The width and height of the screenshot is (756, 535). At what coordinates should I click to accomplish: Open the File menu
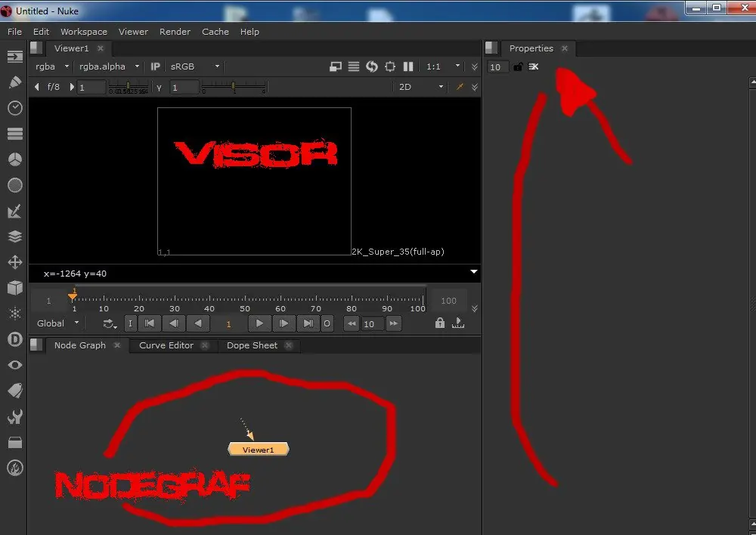tap(14, 32)
